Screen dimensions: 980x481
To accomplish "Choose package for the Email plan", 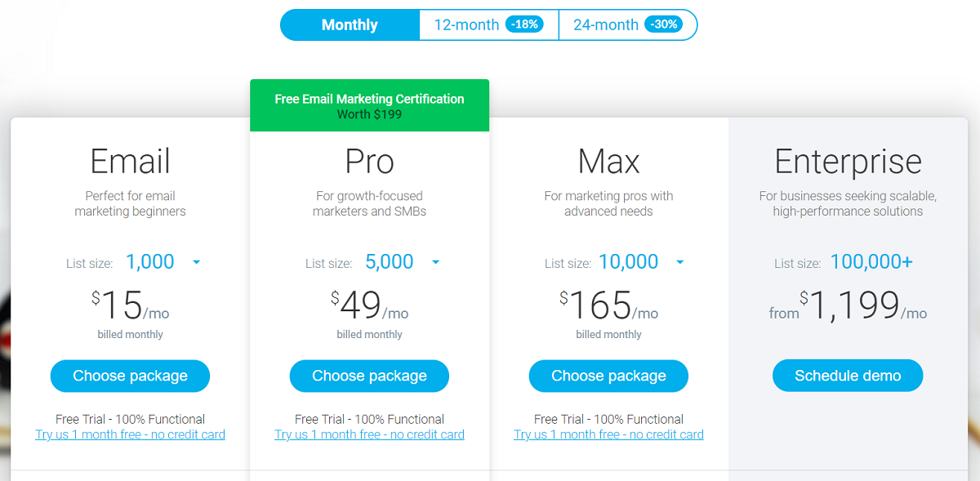I will point(130,376).
